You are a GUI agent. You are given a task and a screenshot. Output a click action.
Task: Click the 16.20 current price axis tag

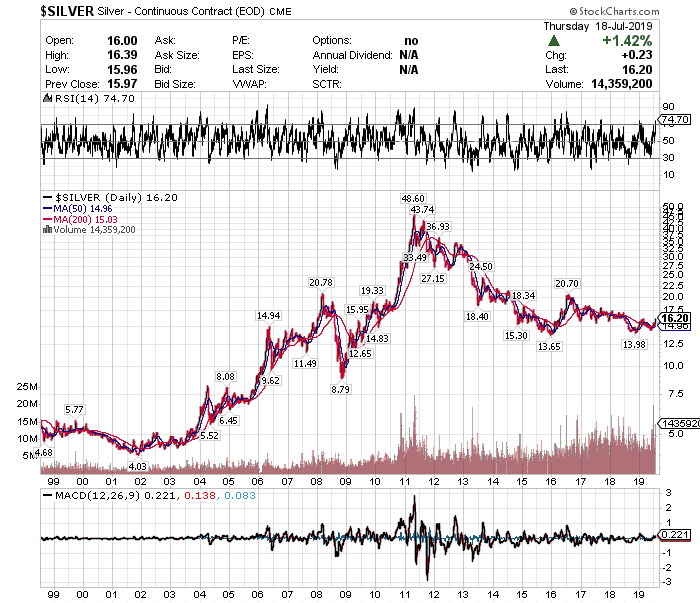675,318
